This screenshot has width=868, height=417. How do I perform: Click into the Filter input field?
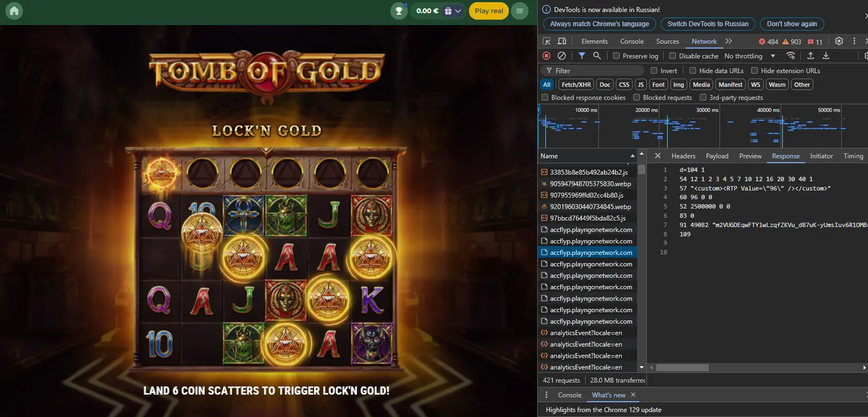click(592, 70)
